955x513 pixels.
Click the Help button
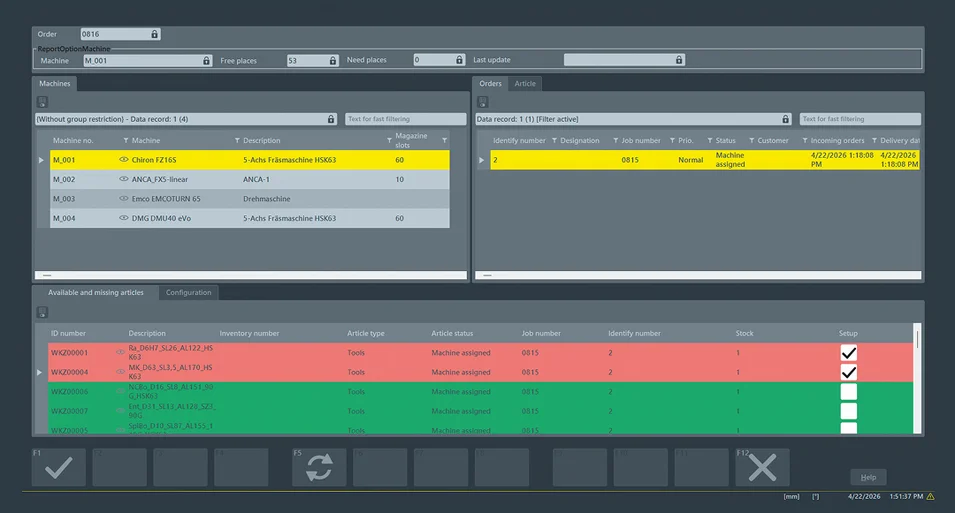click(868, 477)
